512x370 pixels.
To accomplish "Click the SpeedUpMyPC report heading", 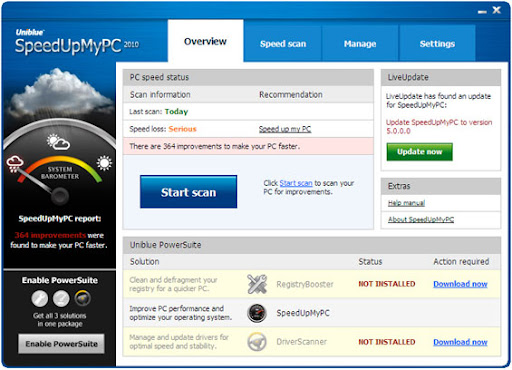I will point(60,219).
